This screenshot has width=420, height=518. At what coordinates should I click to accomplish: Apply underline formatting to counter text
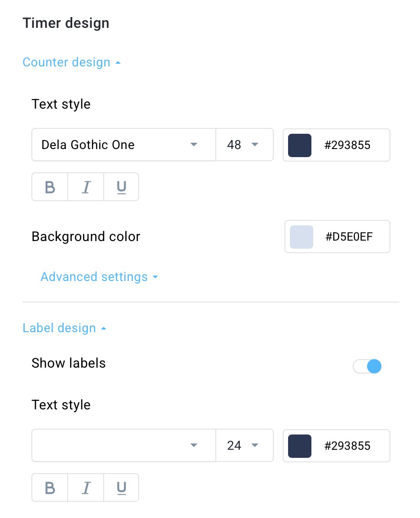(x=121, y=187)
